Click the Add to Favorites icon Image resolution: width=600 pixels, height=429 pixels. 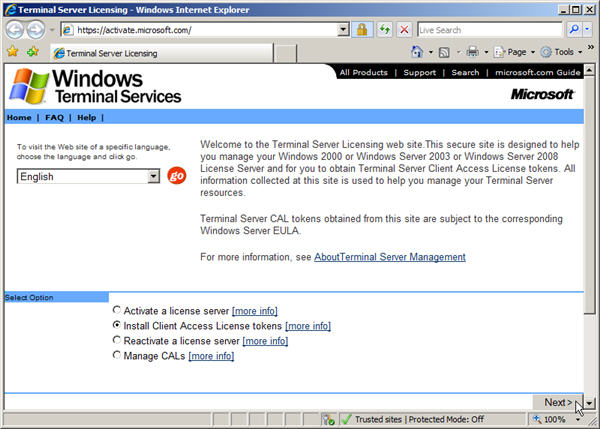[33, 52]
